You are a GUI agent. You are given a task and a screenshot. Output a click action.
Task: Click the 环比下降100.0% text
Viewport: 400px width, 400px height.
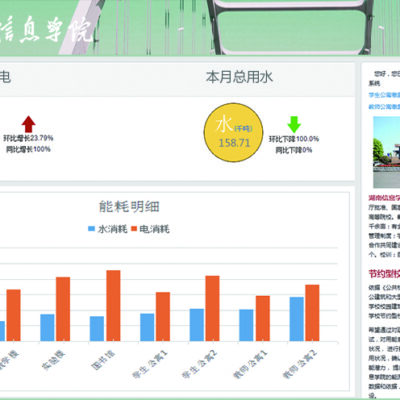(294, 139)
